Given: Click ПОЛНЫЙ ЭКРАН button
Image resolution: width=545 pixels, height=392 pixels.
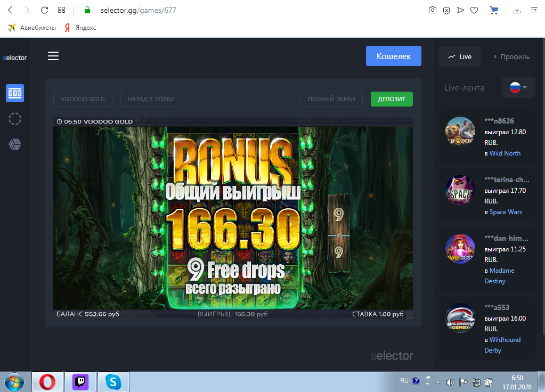Looking at the screenshot, I should pyautogui.click(x=331, y=99).
